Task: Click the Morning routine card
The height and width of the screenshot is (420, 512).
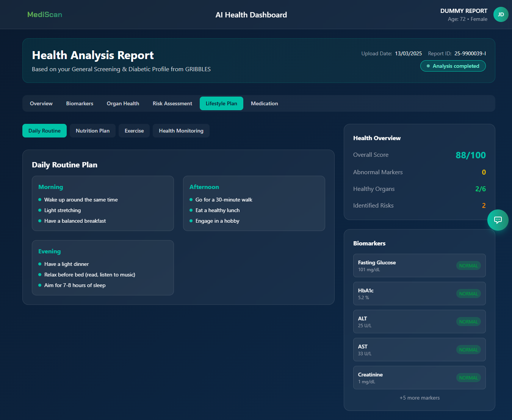Action: point(103,203)
